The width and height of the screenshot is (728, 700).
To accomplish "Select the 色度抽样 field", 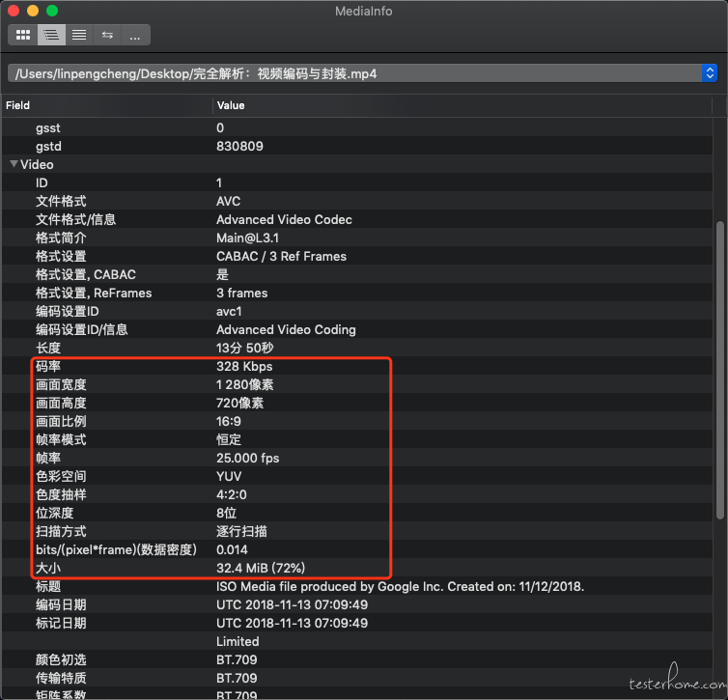I will coord(61,494).
